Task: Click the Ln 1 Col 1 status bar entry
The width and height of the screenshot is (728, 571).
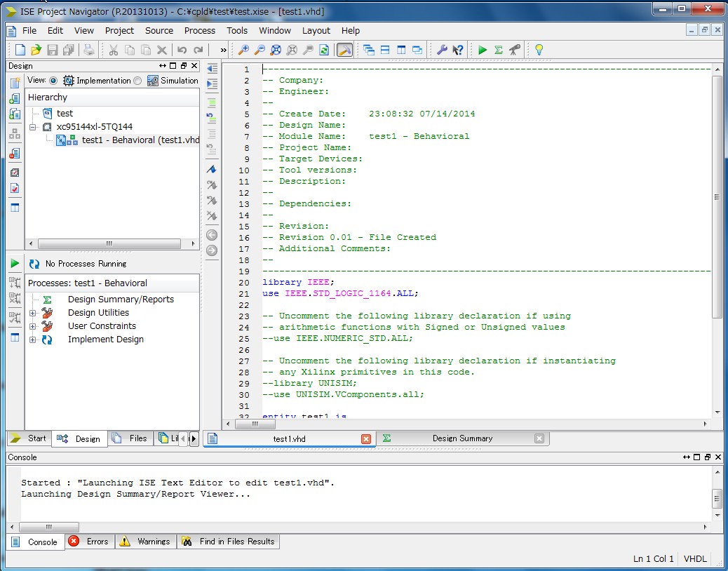Action: click(653, 559)
